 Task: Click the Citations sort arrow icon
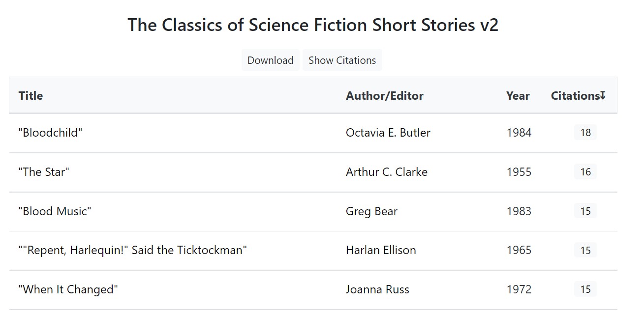(x=604, y=96)
